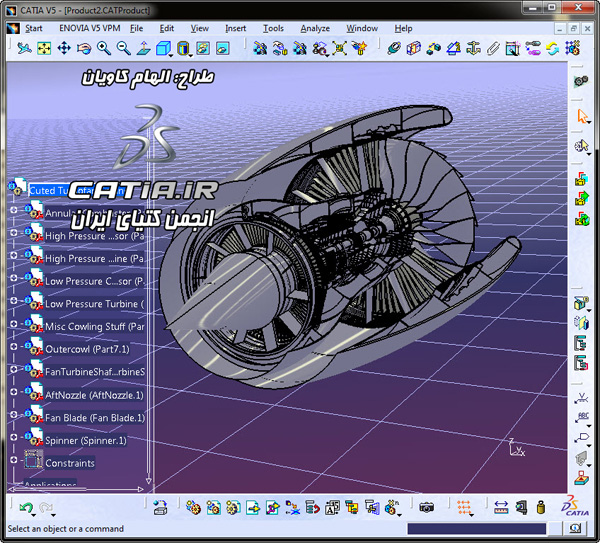Click the Fix Together paperclip icon
600x543 pixels.
[493, 49]
